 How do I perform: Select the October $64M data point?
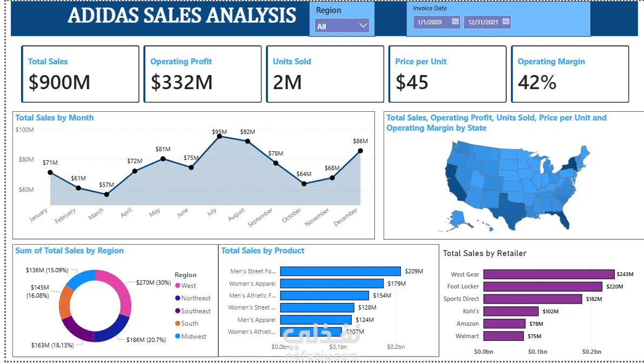[x=304, y=184]
